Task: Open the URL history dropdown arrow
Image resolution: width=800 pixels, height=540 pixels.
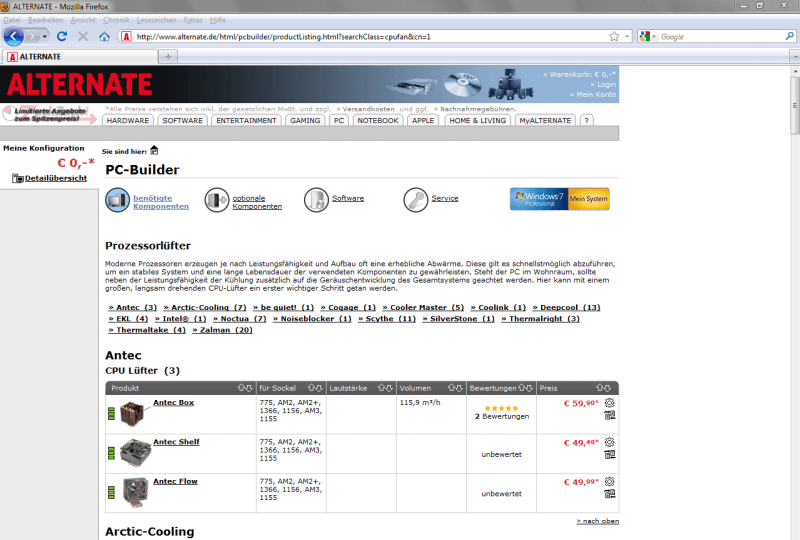Action: tap(627, 37)
